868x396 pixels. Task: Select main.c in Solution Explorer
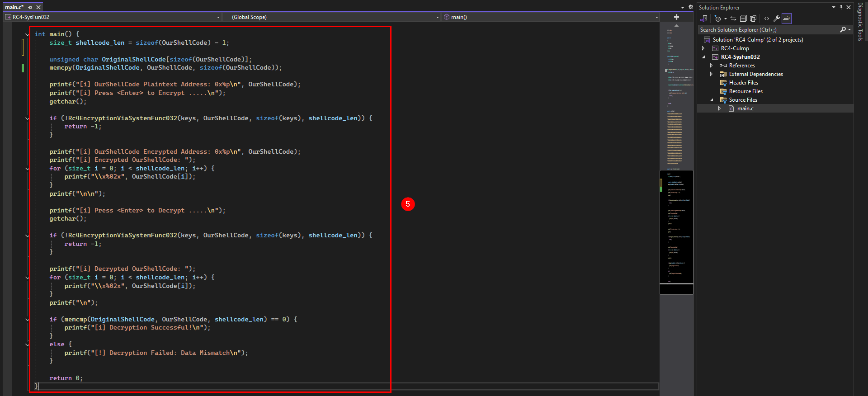745,108
